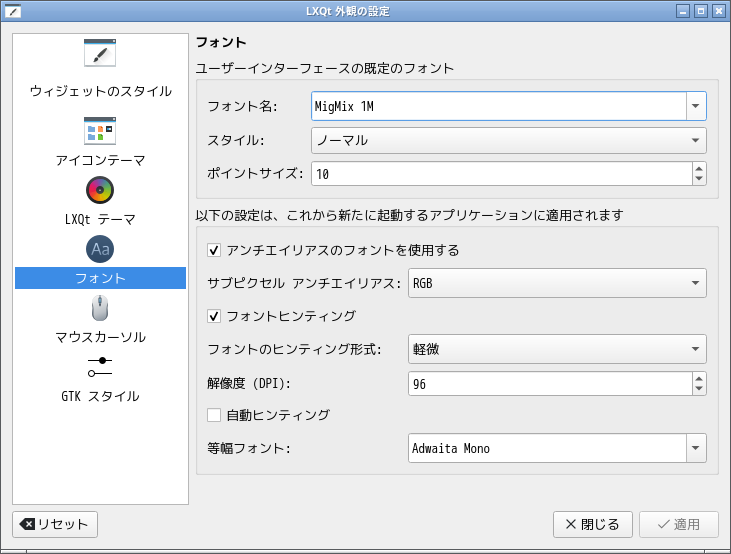
Task: Toggle anti-aliased fonts (アンチエイリアス) checkbox
Action: [x=214, y=250]
